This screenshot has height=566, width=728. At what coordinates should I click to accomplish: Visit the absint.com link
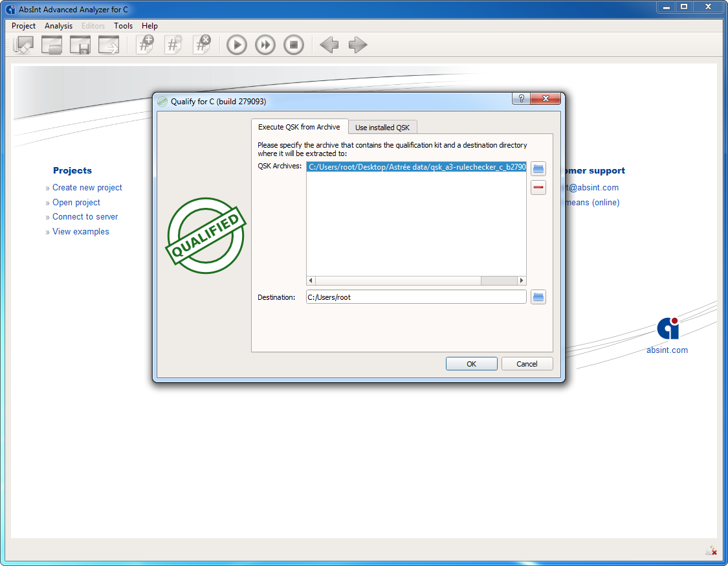coord(667,350)
